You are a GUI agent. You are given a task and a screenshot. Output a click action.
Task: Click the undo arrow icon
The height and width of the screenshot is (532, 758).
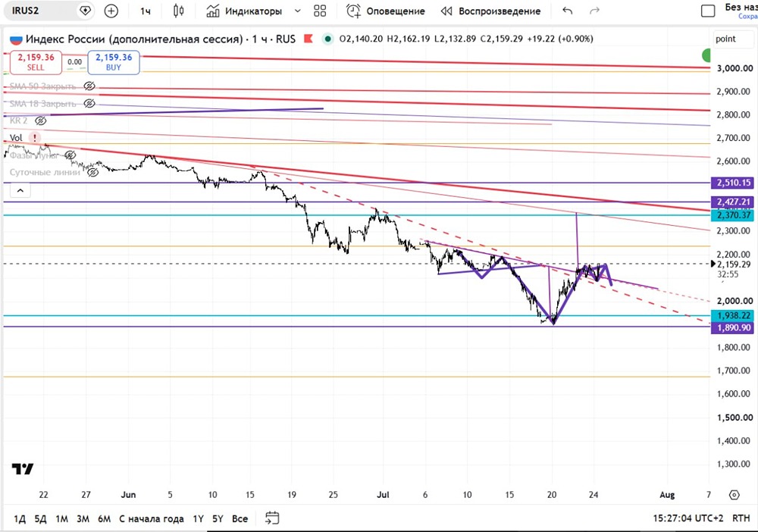coord(568,11)
